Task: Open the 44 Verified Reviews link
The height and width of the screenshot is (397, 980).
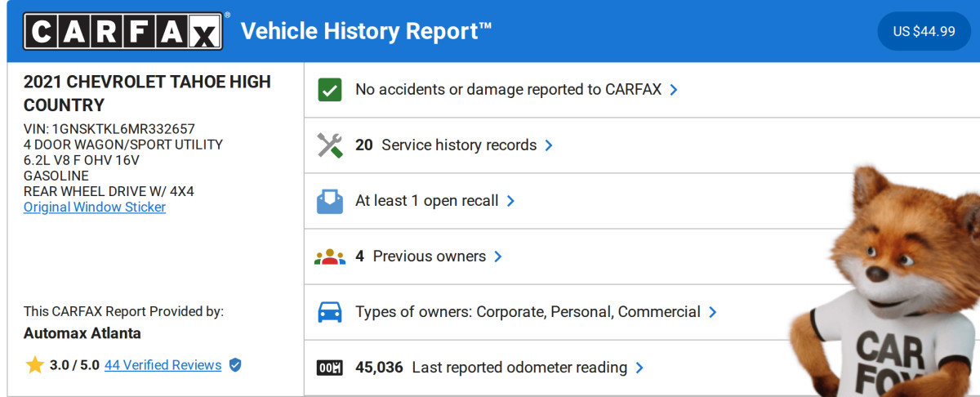Action: click(x=163, y=365)
